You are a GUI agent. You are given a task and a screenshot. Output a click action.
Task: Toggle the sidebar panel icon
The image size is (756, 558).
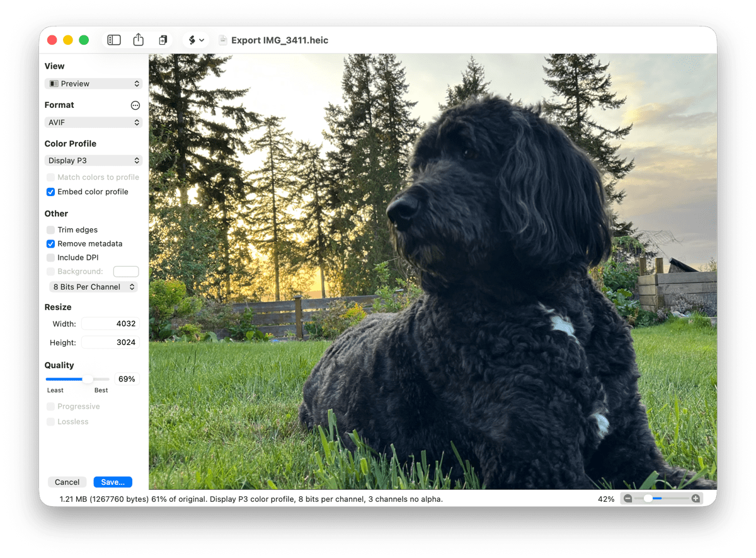(x=114, y=40)
